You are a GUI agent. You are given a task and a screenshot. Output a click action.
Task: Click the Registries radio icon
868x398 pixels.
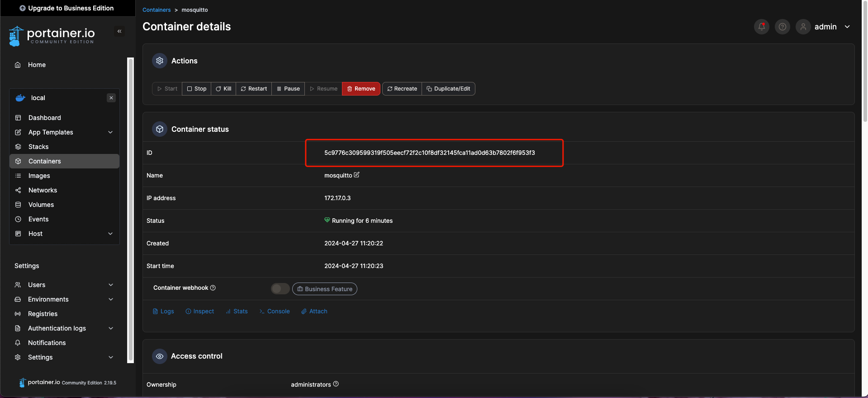(x=18, y=314)
